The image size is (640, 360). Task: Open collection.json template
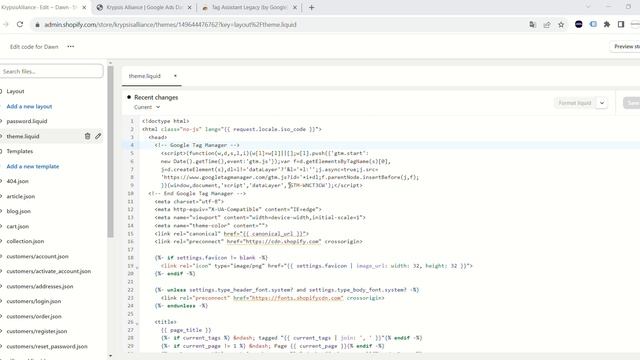25,241
